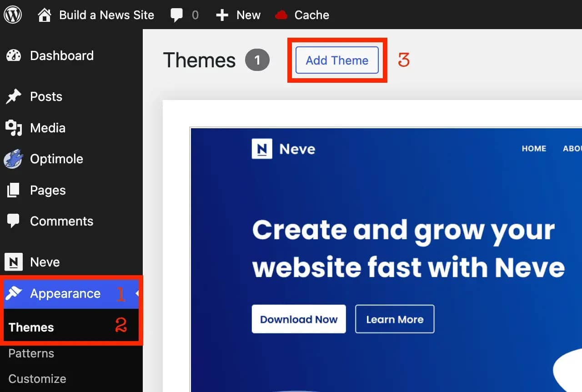Open the comments bubble icon in admin bar
This screenshot has height=392, width=582.
[x=176, y=15]
